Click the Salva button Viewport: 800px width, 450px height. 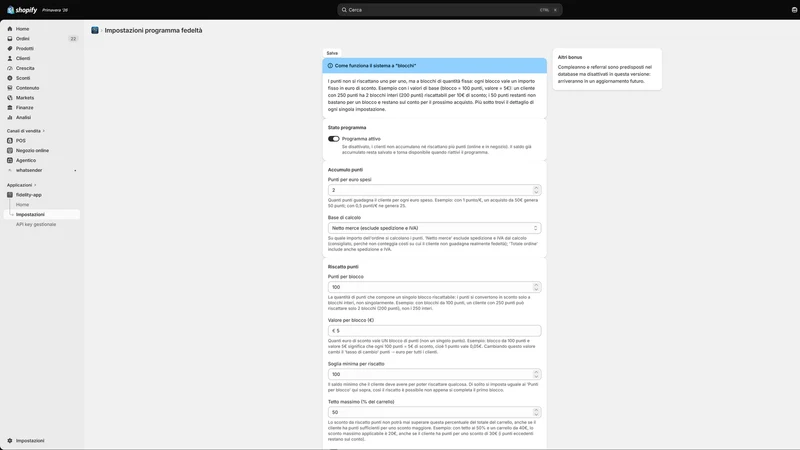pyautogui.click(x=332, y=53)
